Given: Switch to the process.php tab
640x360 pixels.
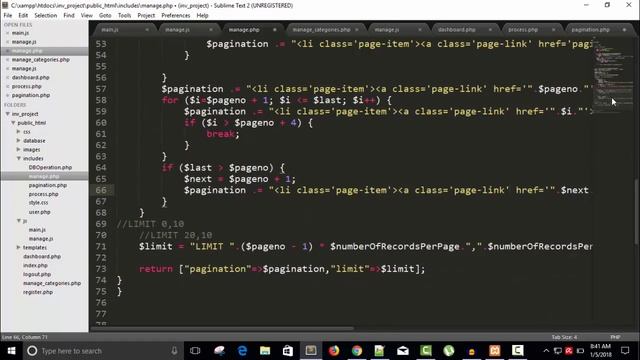Looking at the screenshot, I should [x=523, y=30].
